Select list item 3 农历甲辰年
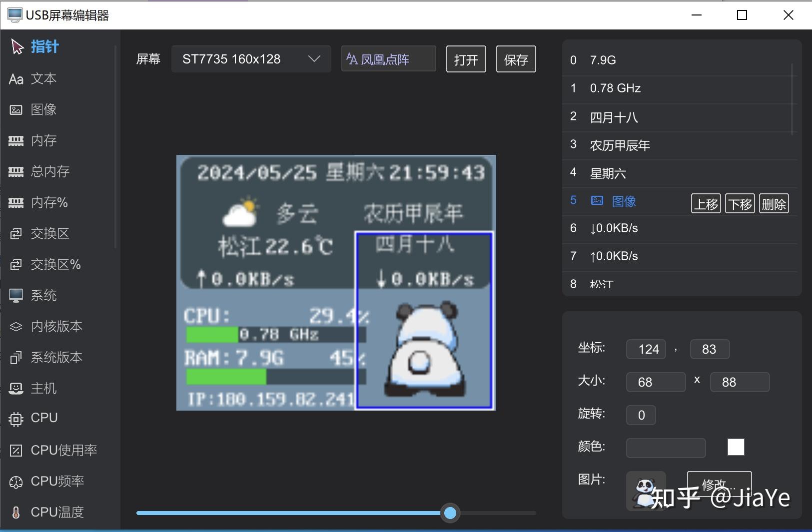Viewport: 812px width, 532px height. pos(680,145)
